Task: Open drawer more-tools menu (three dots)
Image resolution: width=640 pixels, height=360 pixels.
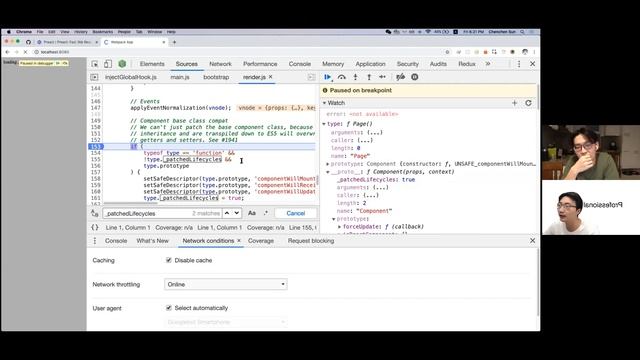Action: click(x=95, y=241)
